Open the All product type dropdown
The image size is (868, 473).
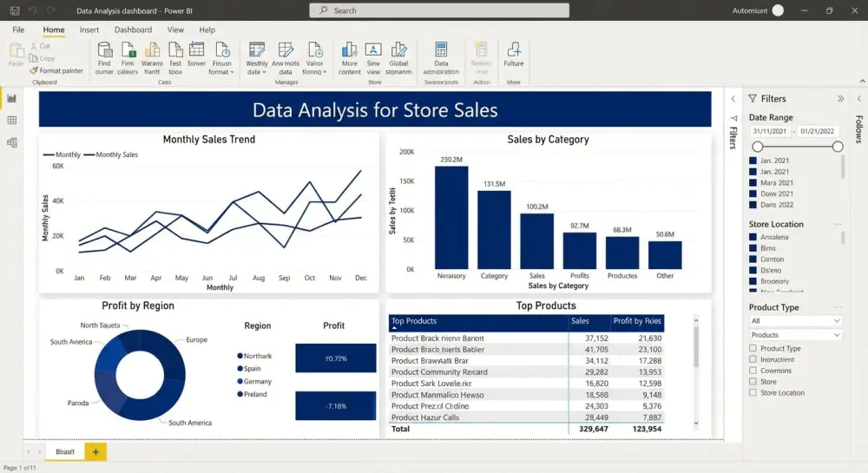point(795,321)
